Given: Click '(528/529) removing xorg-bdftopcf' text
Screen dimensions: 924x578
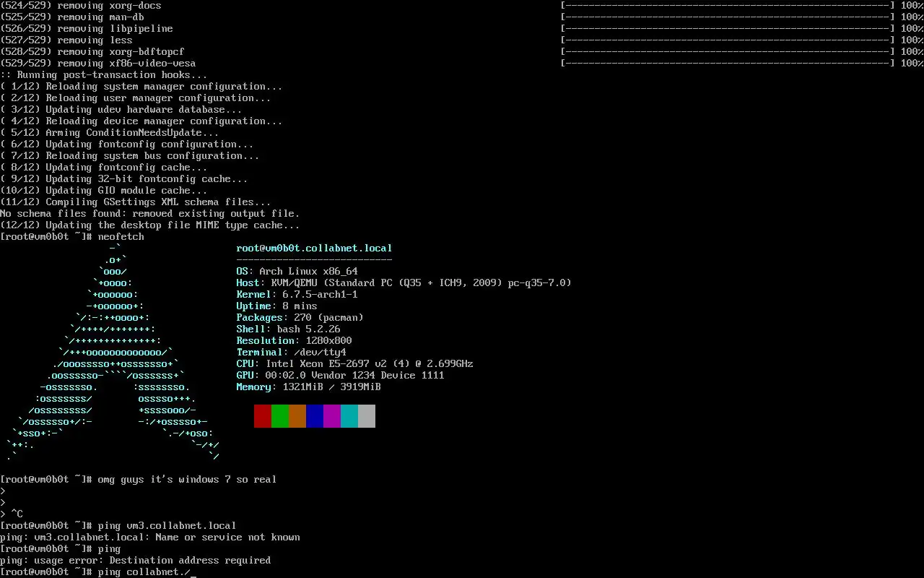Looking at the screenshot, I should coord(92,52).
